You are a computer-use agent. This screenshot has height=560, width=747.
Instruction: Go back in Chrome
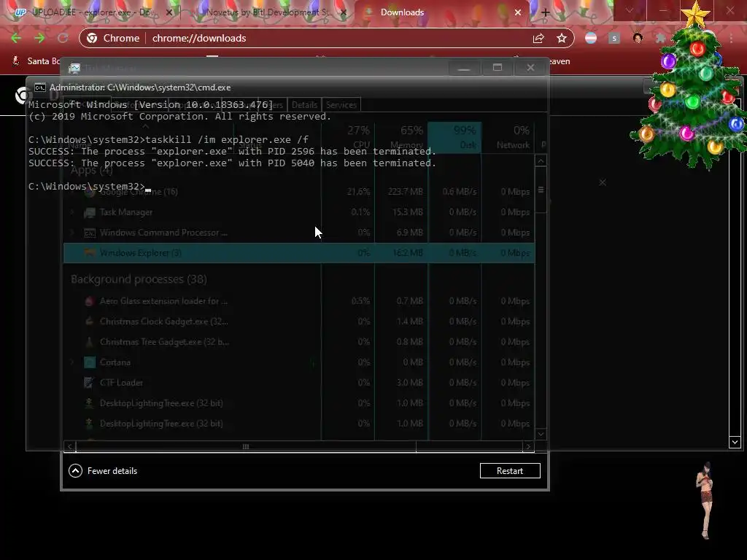(x=16, y=38)
